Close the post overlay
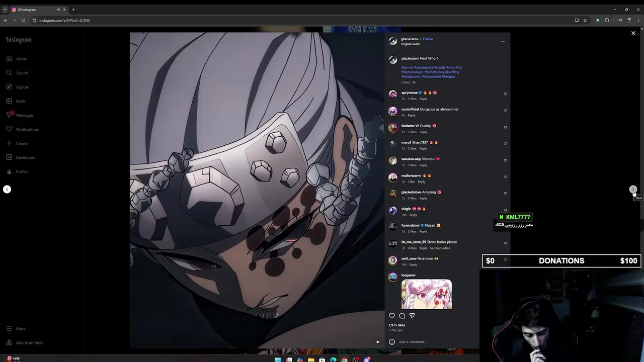 pos(633,33)
